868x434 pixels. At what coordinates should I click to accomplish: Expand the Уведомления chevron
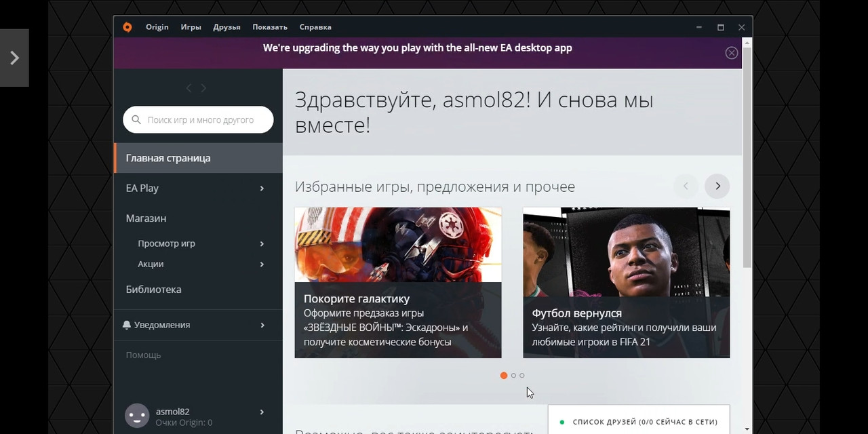(262, 325)
